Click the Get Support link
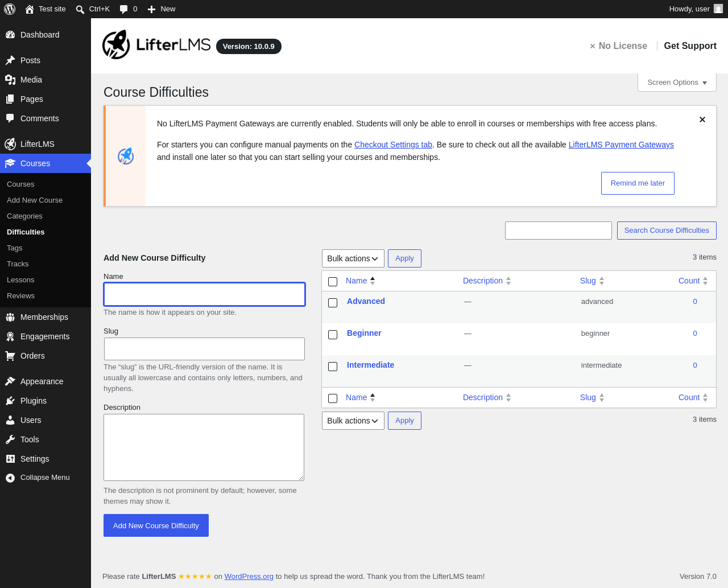 [x=690, y=46]
